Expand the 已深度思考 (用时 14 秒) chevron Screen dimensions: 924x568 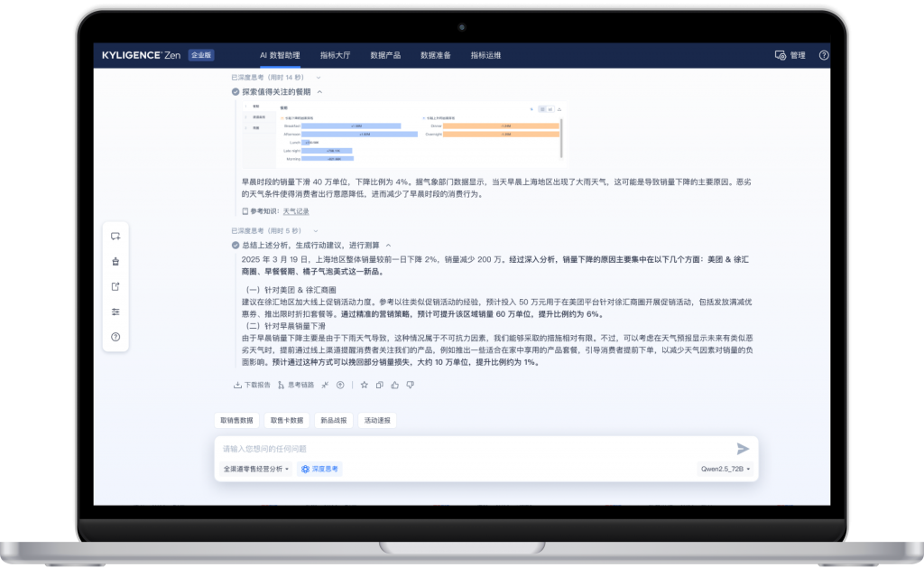pyautogui.click(x=319, y=78)
